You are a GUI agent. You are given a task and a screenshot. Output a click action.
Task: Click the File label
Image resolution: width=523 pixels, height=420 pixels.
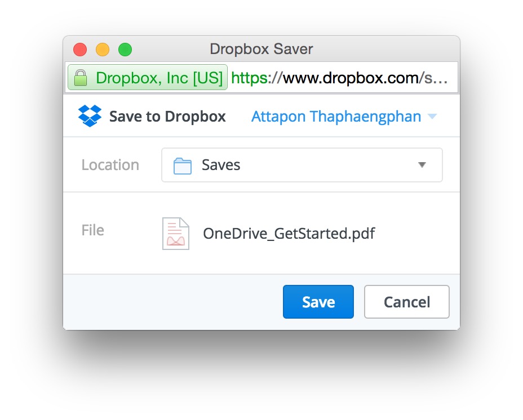pos(93,230)
